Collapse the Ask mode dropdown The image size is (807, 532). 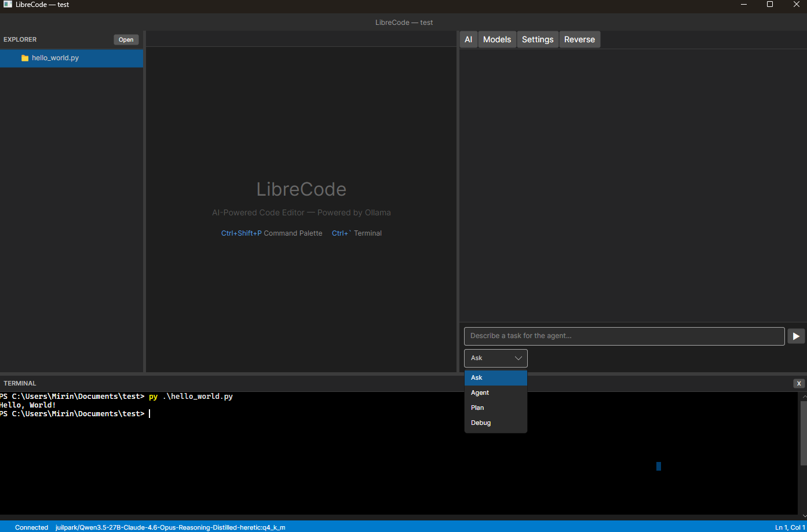(x=496, y=358)
